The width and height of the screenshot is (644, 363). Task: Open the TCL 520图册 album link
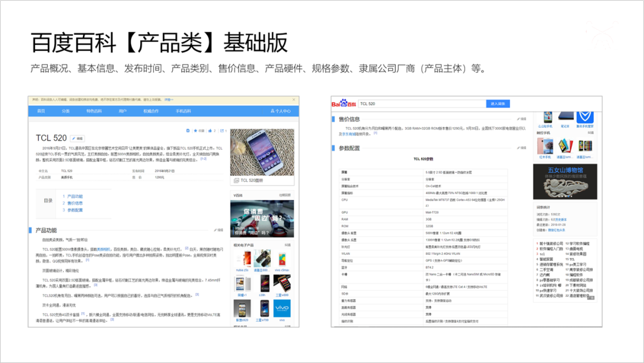pos(249,180)
